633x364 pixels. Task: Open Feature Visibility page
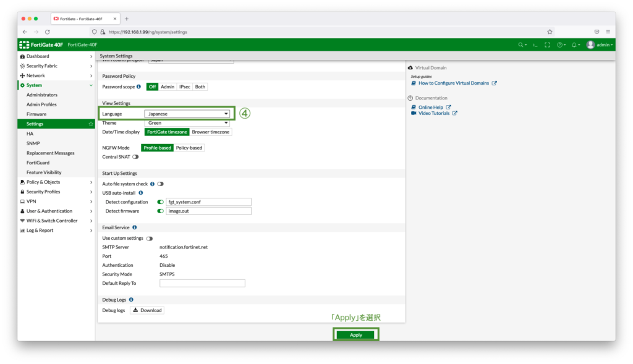44,172
